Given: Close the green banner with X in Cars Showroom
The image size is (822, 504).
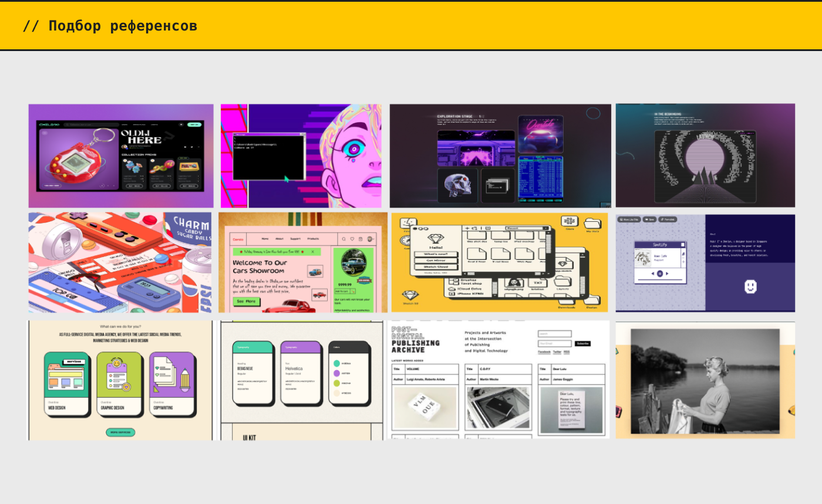Looking at the screenshot, I should [x=312, y=252].
